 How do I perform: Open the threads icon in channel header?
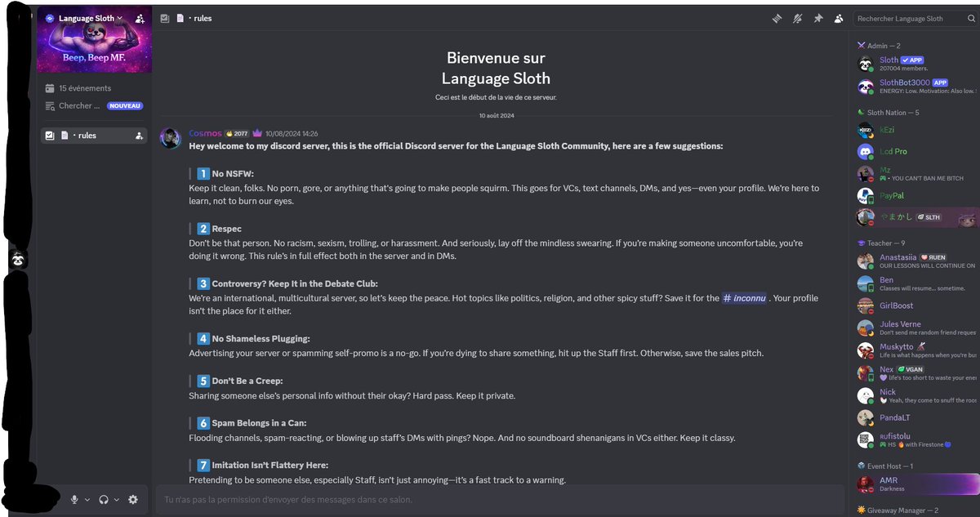pos(777,19)
